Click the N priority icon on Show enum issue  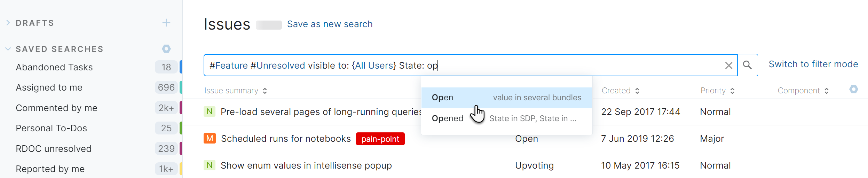[210, 165]
